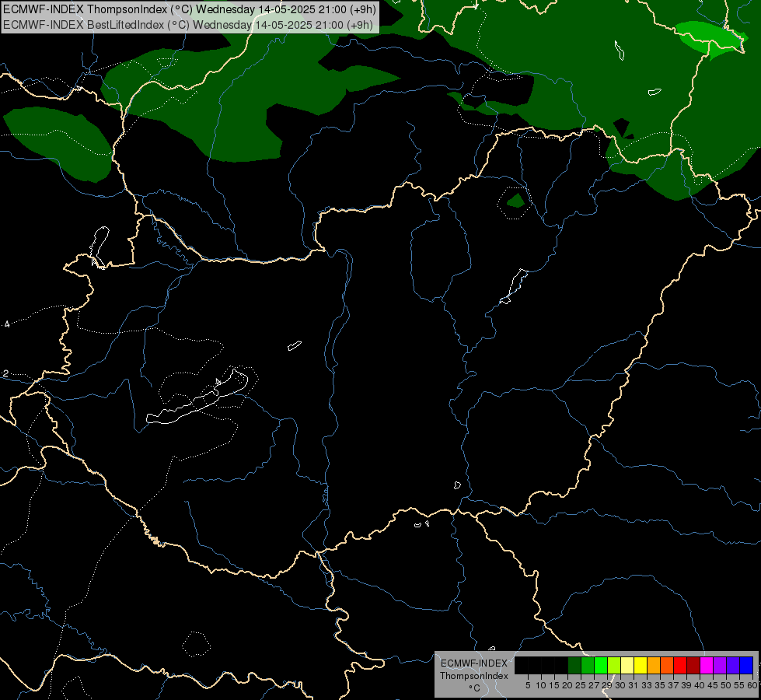The width and height of the screenshot is (761, 700).
Task: Click the contour label '4' at left edge
Action: [x=7, y=324]
